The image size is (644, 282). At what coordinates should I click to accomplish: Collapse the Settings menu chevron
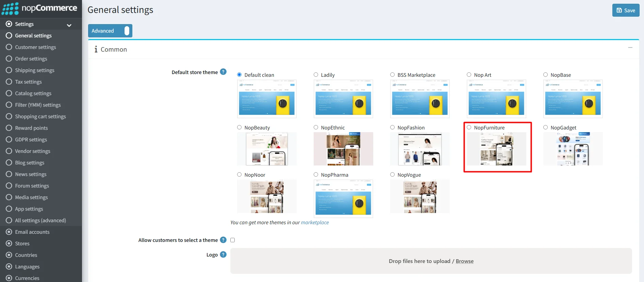coord(69,25)
